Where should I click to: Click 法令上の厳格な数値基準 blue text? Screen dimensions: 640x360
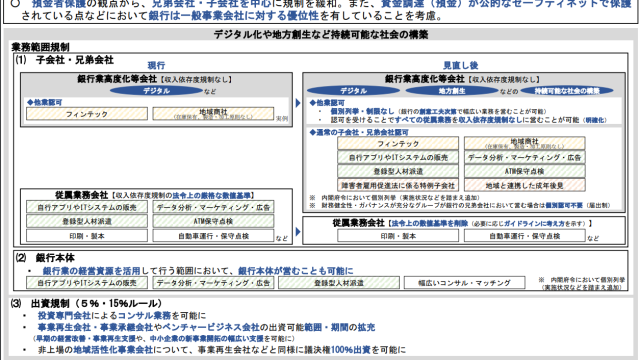pyautogui.click(x=211, y=196)
